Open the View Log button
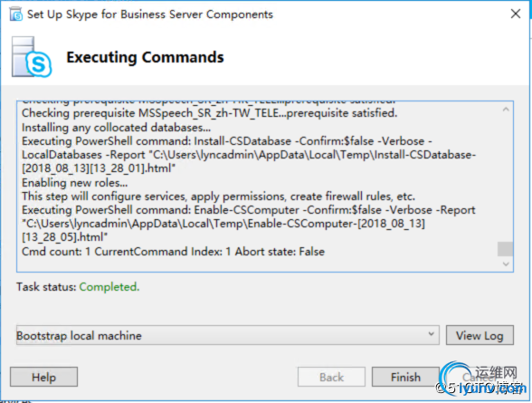The width and height of the screenshot is (532, 403). [x=480, y=335]
